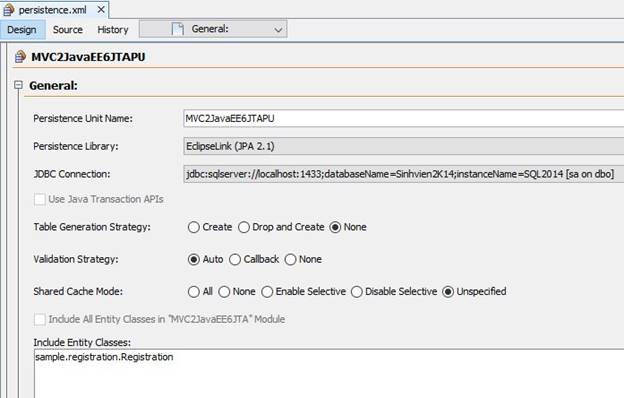
Task: Open the JDBC Connection combo box
Action: pos(404,174)
